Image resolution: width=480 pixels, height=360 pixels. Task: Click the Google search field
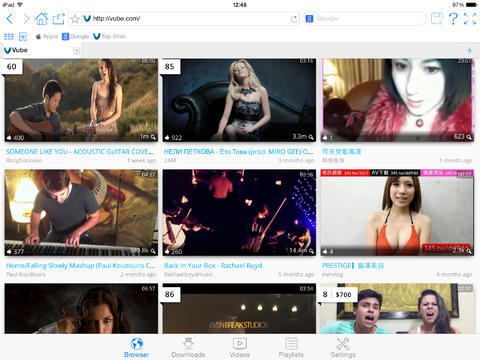pyautogui.click(x=365, y=19)
